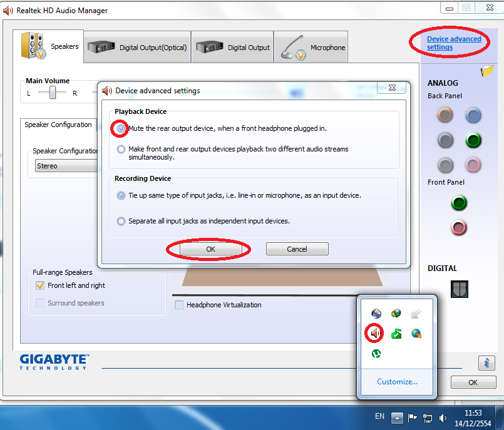Switch to the Digital Output tab
This screenshot has width=504, height=430.
232,47
